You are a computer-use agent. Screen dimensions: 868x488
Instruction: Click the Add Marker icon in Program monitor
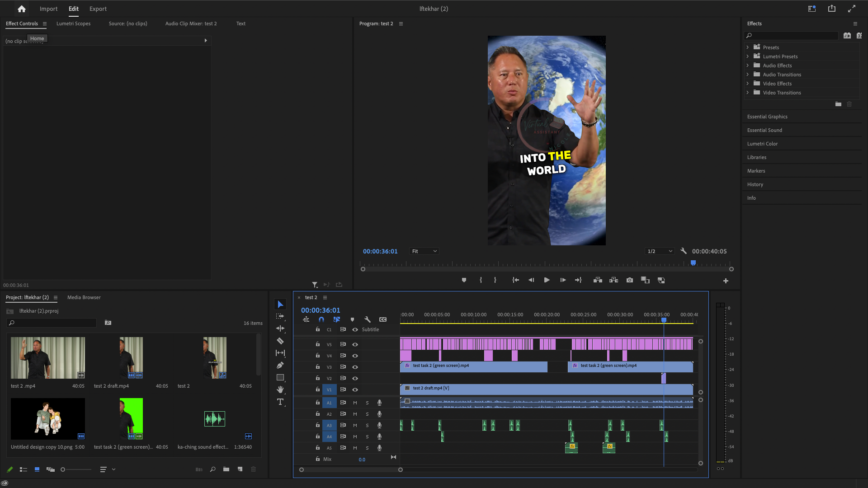[x=464, y=280]
